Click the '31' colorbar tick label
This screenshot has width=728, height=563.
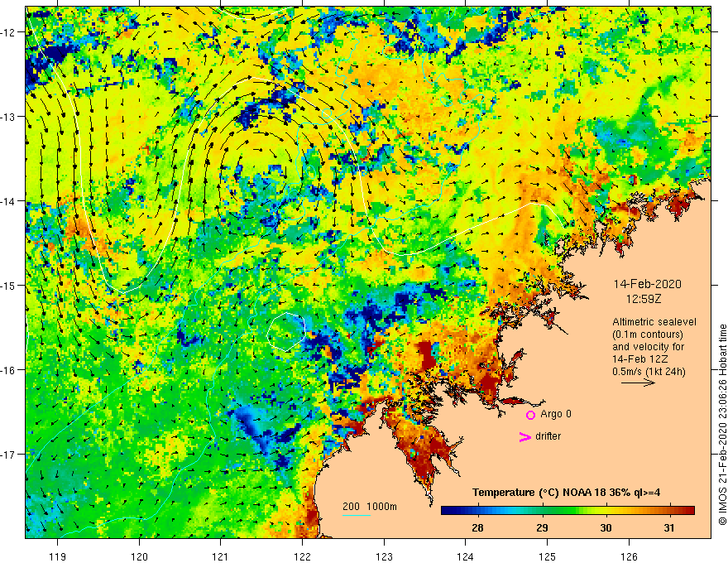(669, 527)
